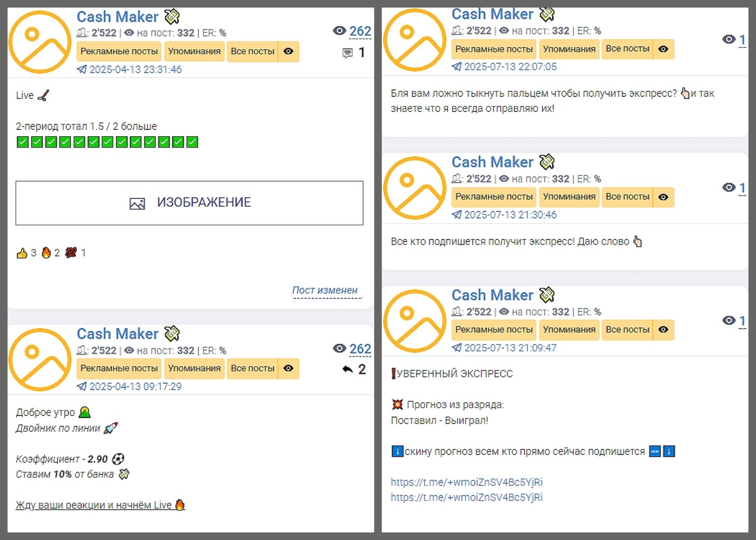Click the thumbs-up reaction under the Live post

pos(22,253)
